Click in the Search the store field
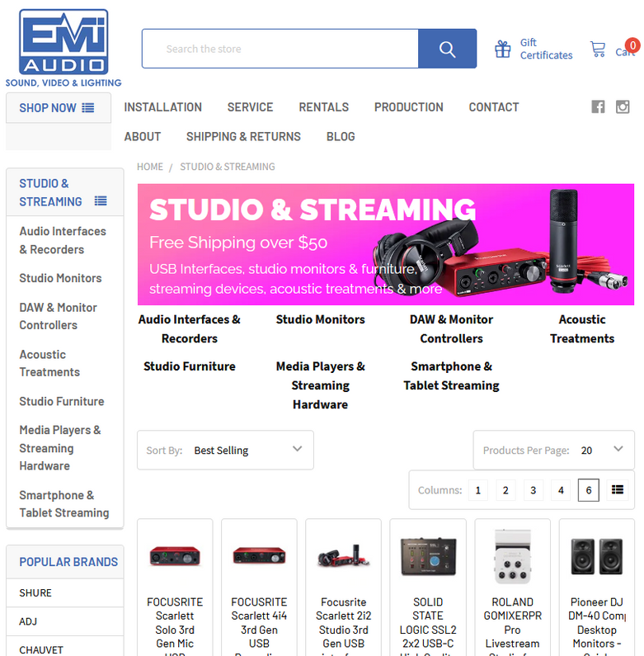This screenshot has height=656, width=644. pyautogui.click(x=280, y=49)
